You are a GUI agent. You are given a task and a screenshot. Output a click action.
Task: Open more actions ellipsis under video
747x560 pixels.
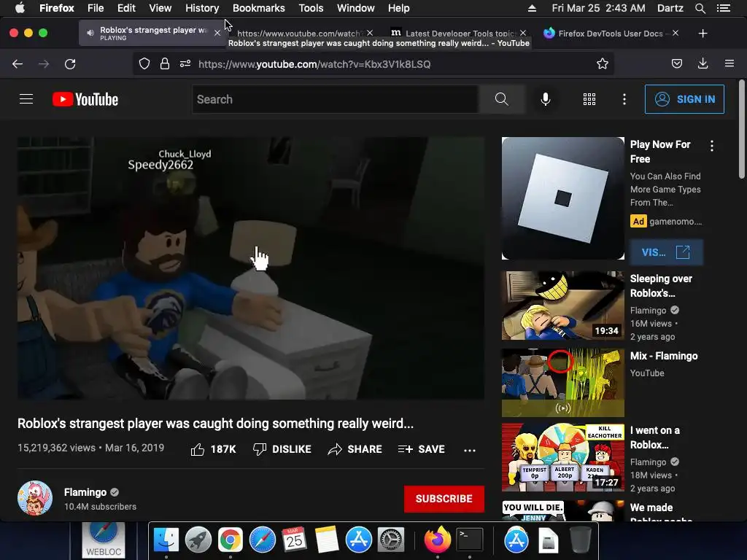pos(470,450)
